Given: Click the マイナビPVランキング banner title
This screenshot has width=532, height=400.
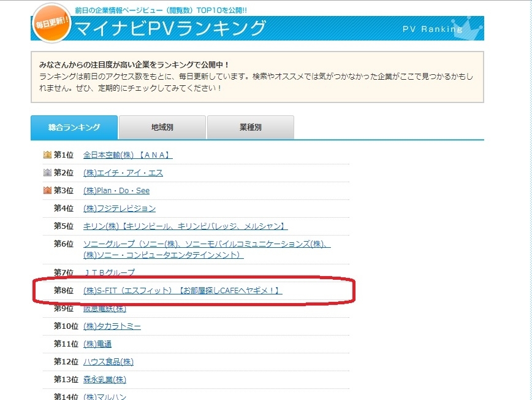Looking at the screenshot, I should (x=170, y=28).
